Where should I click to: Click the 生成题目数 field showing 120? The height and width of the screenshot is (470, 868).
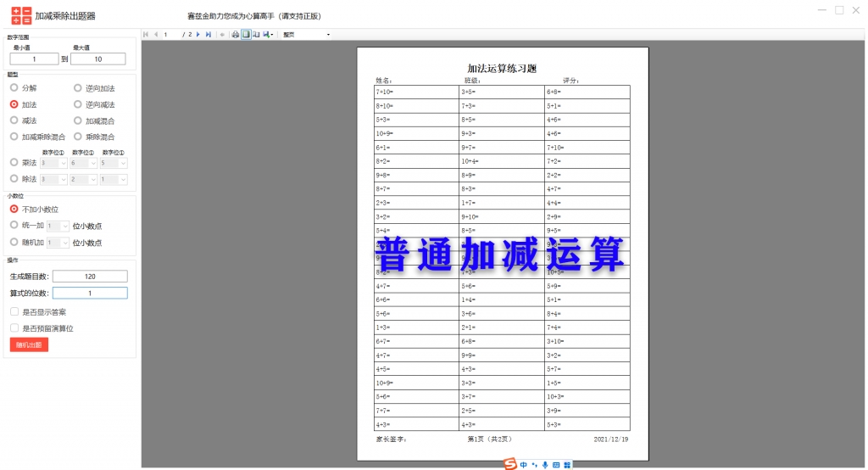click(x=90, y=276)
